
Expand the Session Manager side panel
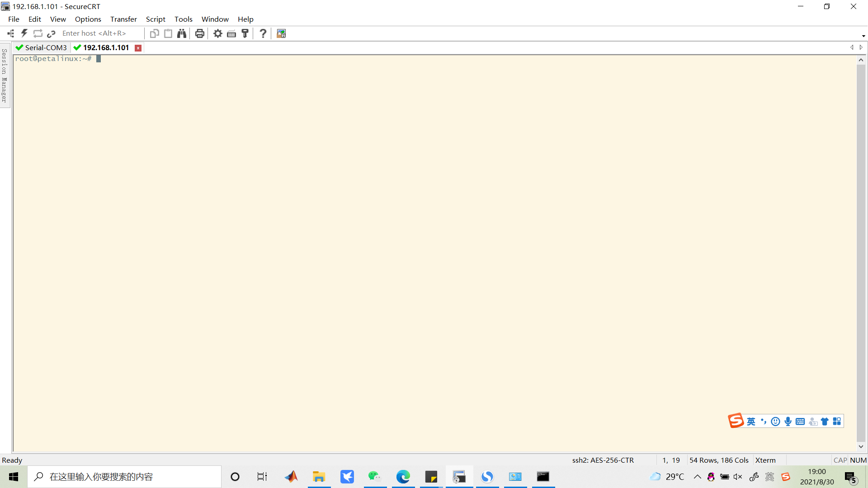click(5, 75)
